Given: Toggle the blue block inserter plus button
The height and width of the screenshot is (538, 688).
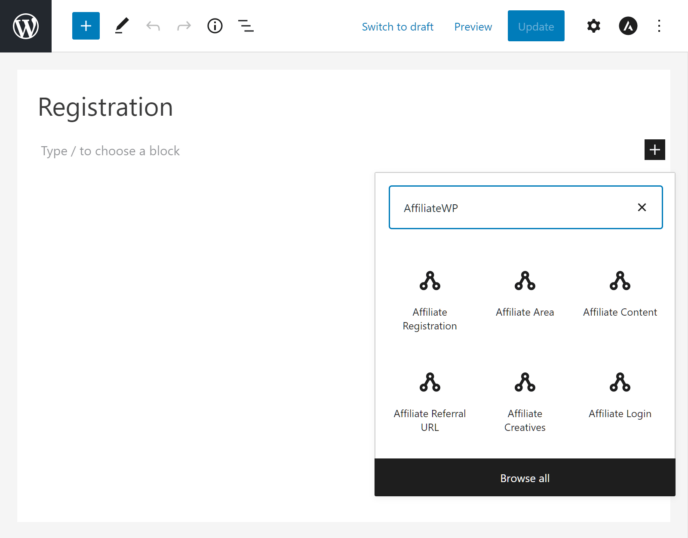Looking at the screenshot, I should tap(86, 26).
